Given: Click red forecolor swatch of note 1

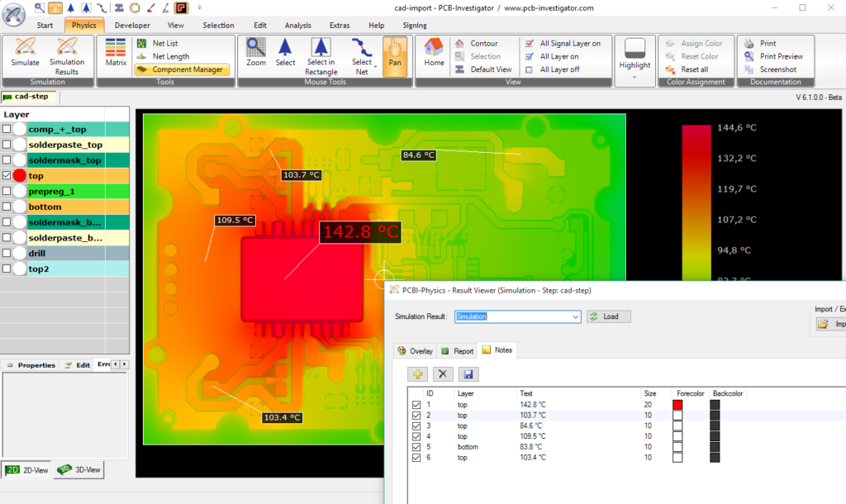Looking at the screenshot, I should [677, 405].
